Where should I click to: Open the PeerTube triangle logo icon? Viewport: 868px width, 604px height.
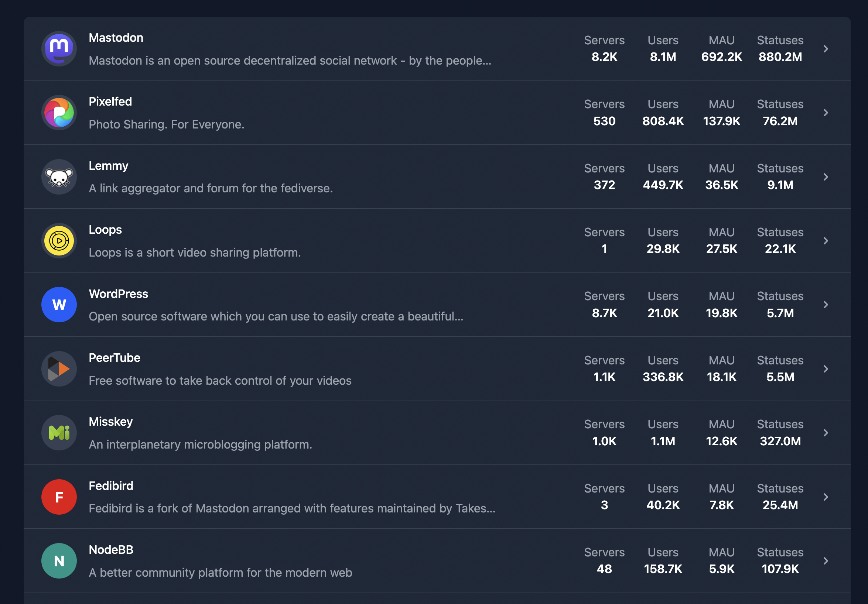coord(59,369)
